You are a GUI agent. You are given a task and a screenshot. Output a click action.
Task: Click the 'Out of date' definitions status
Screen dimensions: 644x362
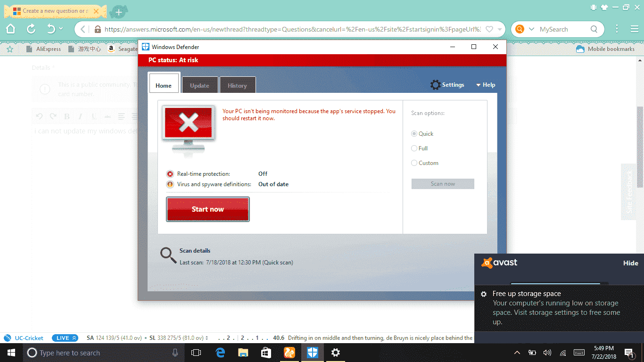273,184
